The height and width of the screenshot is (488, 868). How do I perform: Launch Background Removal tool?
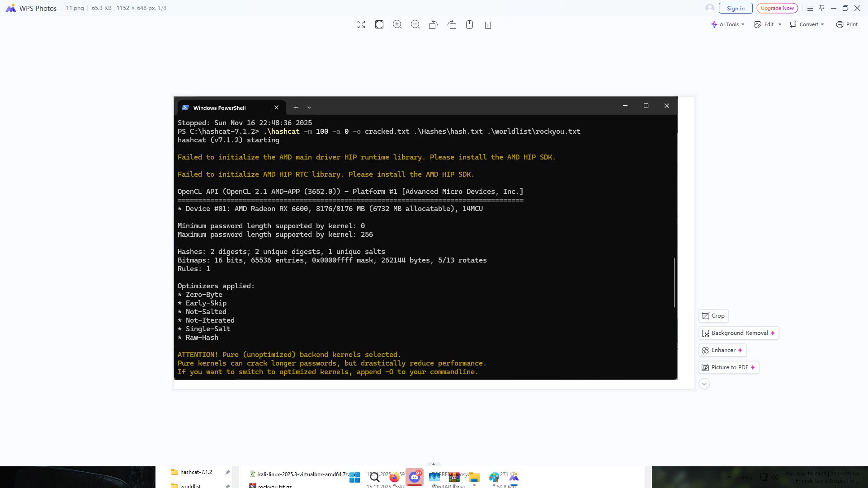(x=739, y=333)
